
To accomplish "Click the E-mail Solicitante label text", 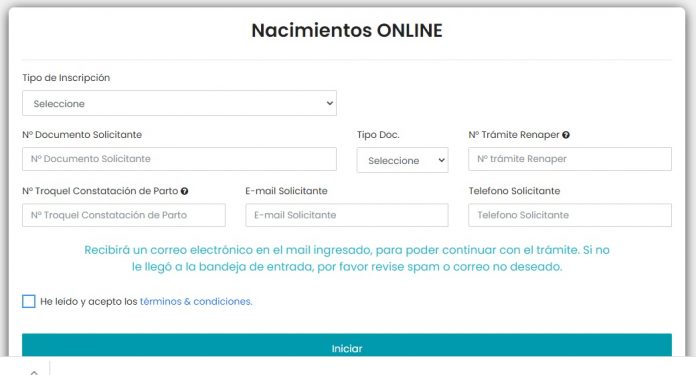I will coord(286,191).
